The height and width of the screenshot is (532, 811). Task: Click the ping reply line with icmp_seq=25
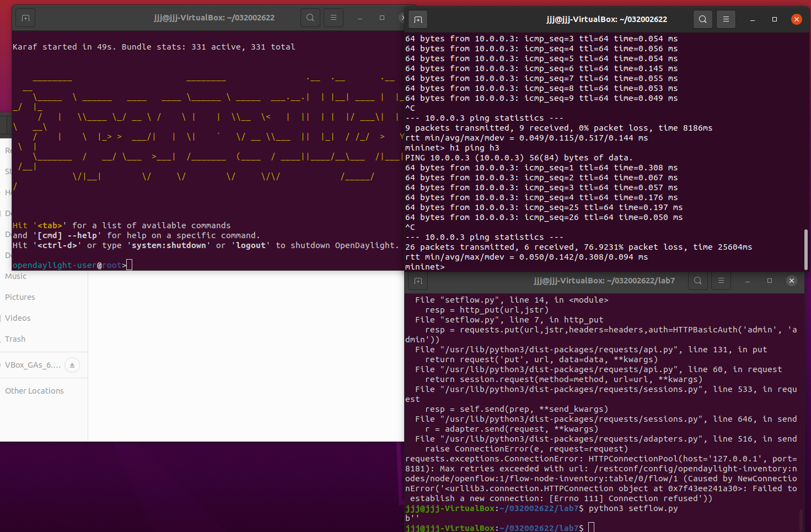coord(544,207)
